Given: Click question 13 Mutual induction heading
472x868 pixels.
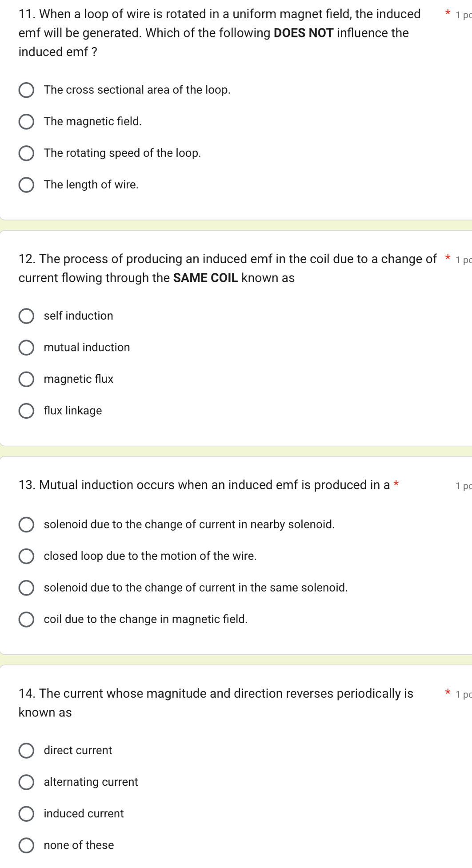Looking at the screenshot, I should 204,485.
